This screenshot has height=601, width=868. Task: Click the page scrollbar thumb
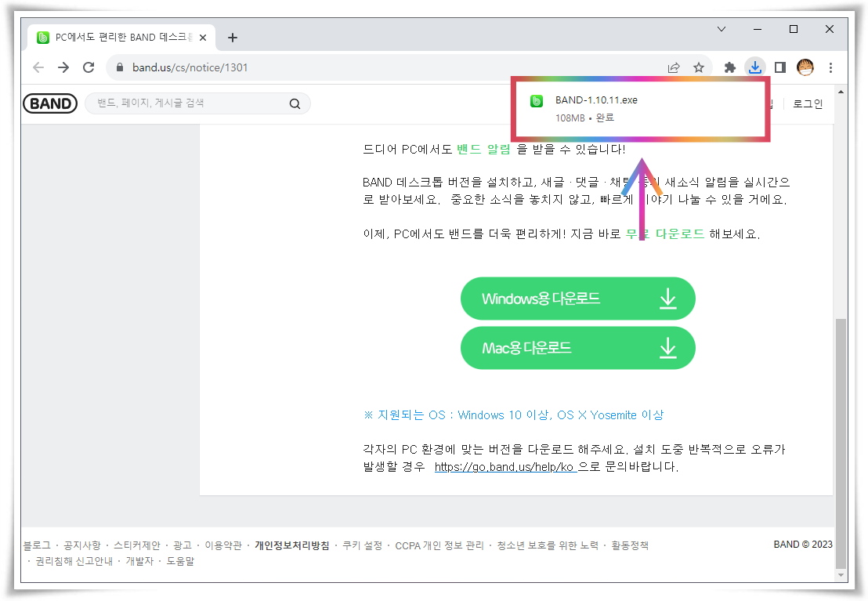tap(841, 444)
